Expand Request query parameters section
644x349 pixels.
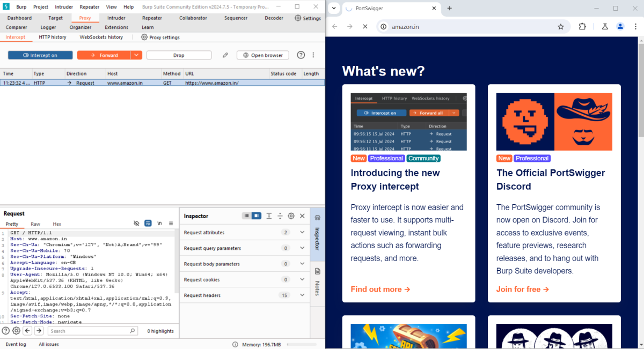click(302, 248)
